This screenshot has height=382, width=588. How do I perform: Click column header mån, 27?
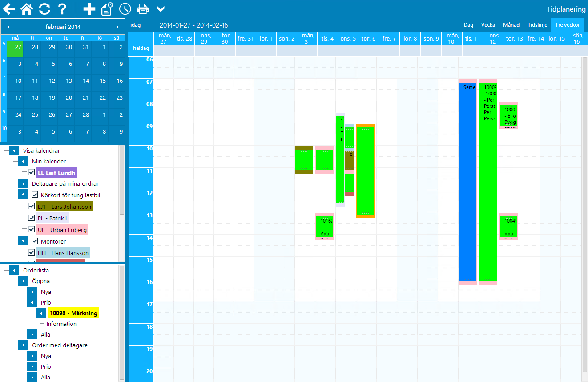click(x=163, y=38)
